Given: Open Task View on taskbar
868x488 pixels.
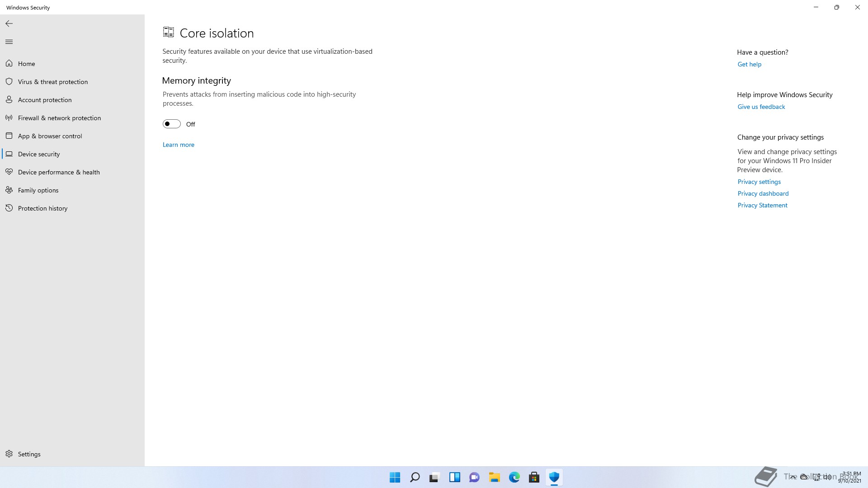Looking at the screenshot, I should [x=434, y=477].
